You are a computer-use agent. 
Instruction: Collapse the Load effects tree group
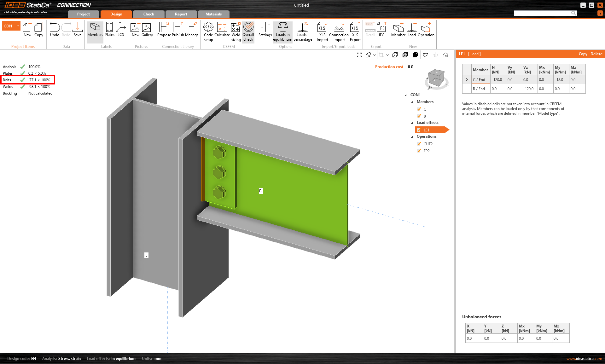(412, 123)
